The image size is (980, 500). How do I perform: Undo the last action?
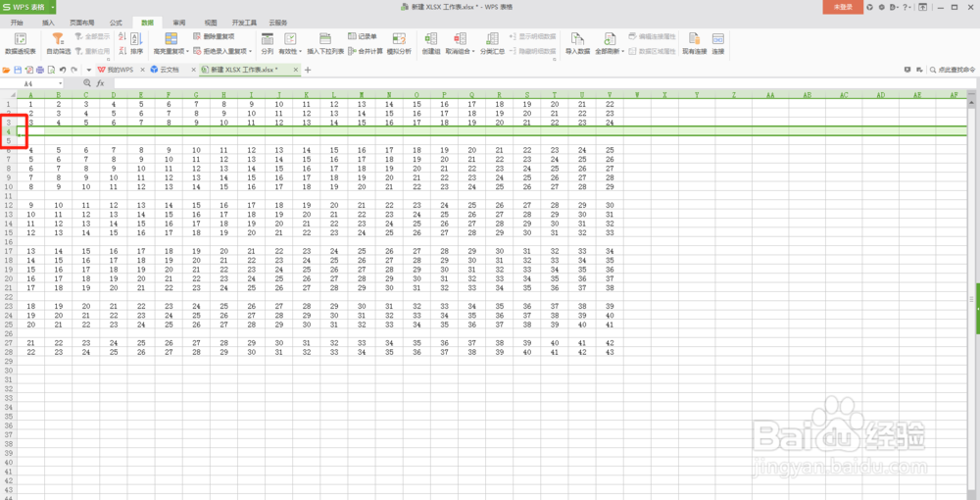pyautogui.click(x=63, y=70)
